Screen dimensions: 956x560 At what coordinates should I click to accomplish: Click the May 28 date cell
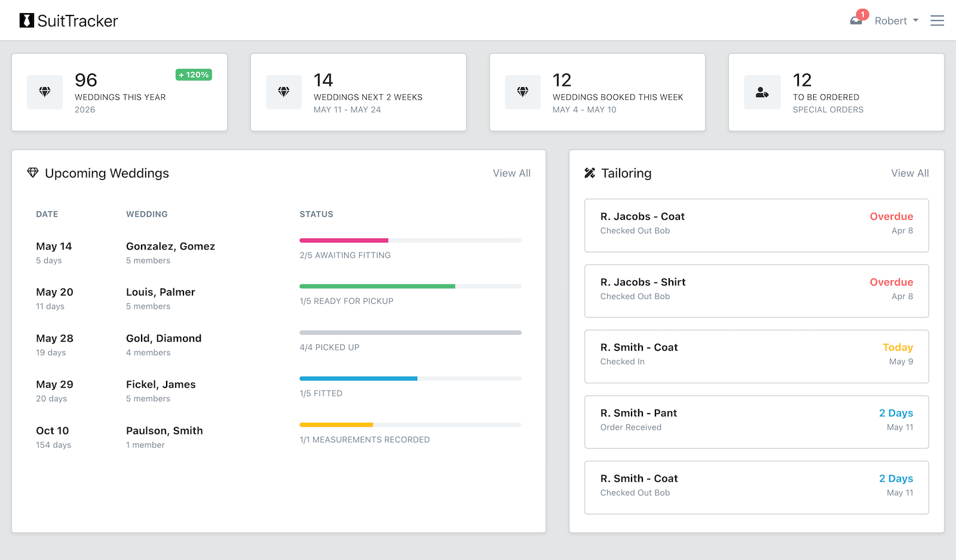click(x=54, y=338)
